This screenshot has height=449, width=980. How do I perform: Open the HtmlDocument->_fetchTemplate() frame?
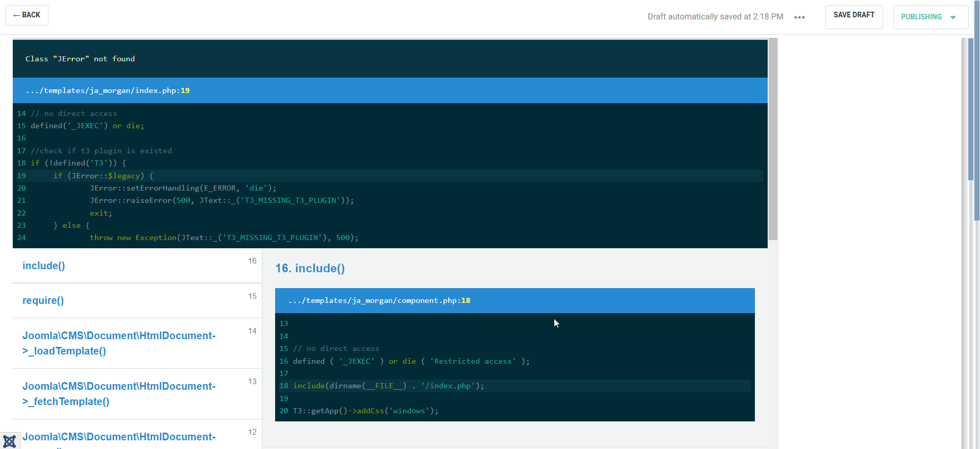pos(118,394)
